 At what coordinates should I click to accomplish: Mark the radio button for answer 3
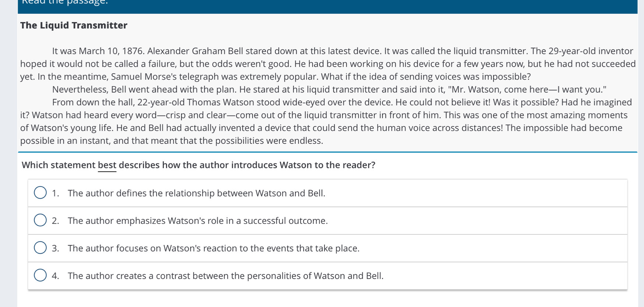coord(40,248)
